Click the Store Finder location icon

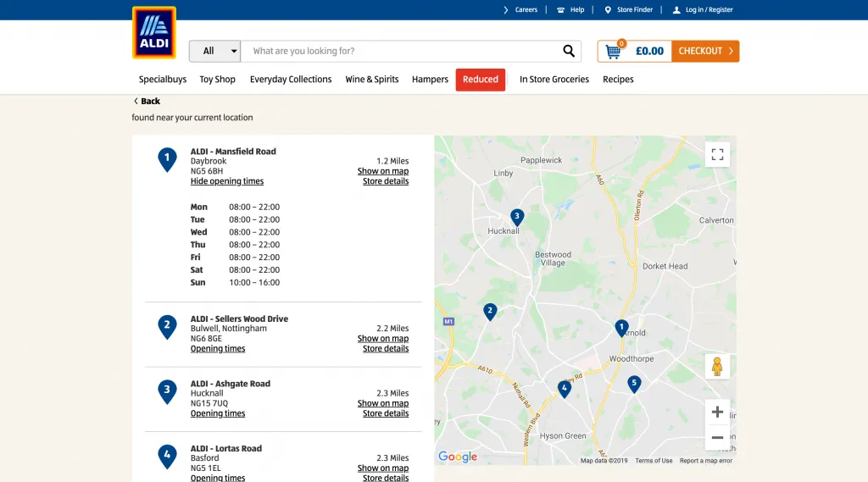(608, 10)
